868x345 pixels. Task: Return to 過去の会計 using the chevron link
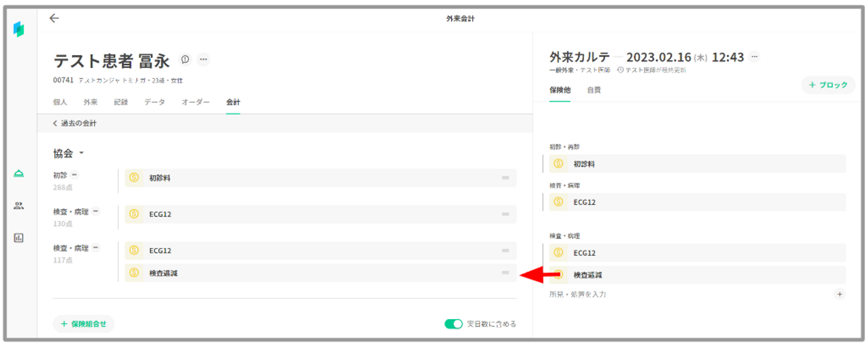click(x=75, y=123)
